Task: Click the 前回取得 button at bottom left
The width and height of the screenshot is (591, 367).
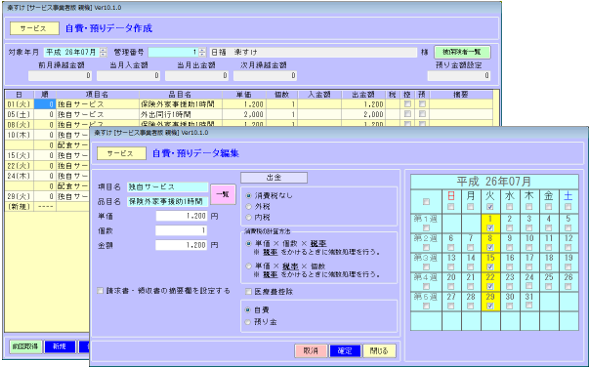Action: pos(26,347)
